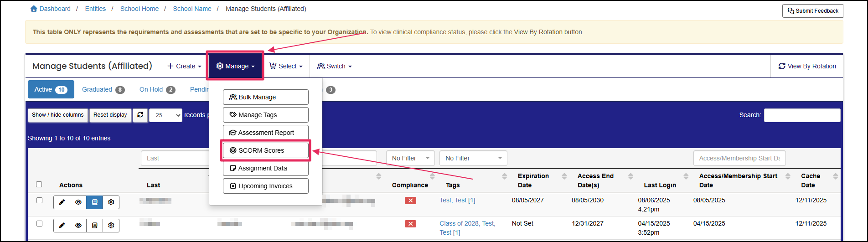Click the Submit Feedback button
This screenshot has width=868, height=242.
pos(812,11)
